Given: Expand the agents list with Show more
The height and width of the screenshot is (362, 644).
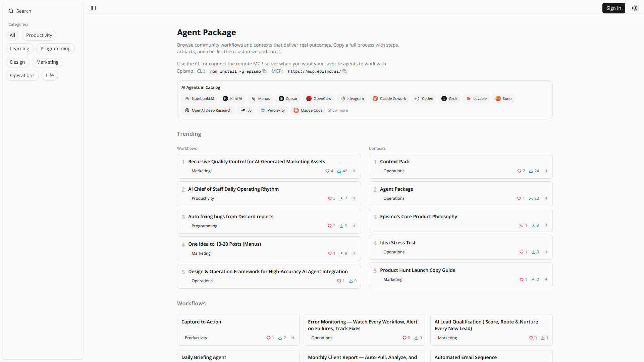Looking at the screenshot, I should pyautogui.click(x=338, y=110).
